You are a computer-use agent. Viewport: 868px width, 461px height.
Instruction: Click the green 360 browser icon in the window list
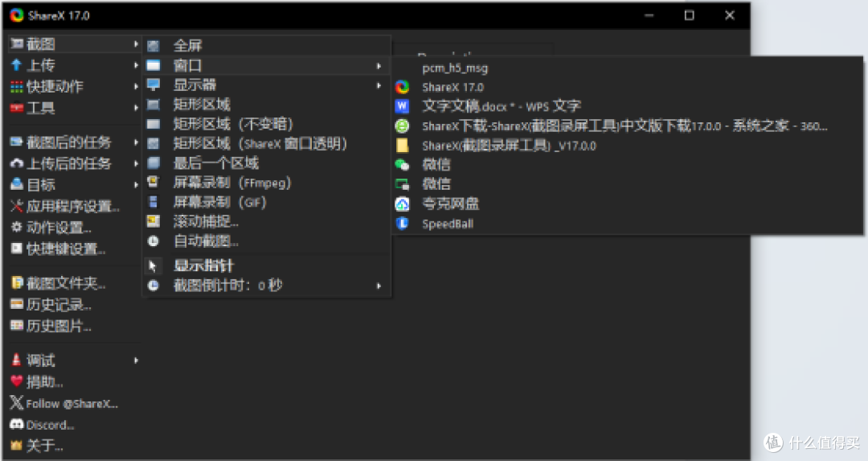pos(403,126)
